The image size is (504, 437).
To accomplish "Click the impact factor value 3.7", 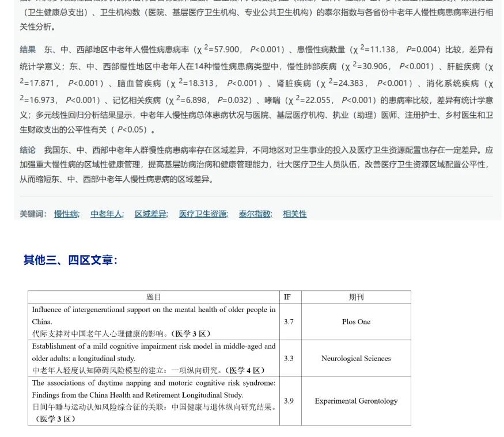I will pyautogui.click(x=289, y=322).
